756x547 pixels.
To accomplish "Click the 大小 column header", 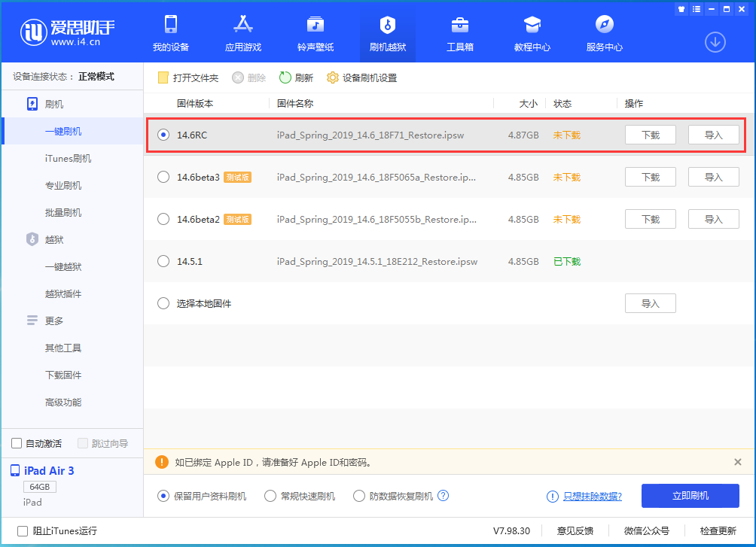I will pos(528,103).
